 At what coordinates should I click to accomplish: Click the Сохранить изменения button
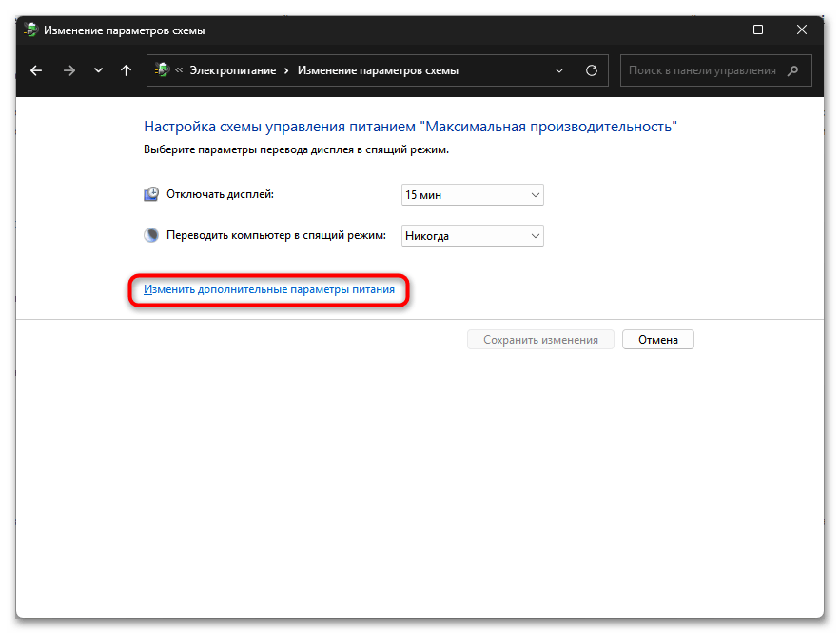pyautogui.click(x=540, y=339)
